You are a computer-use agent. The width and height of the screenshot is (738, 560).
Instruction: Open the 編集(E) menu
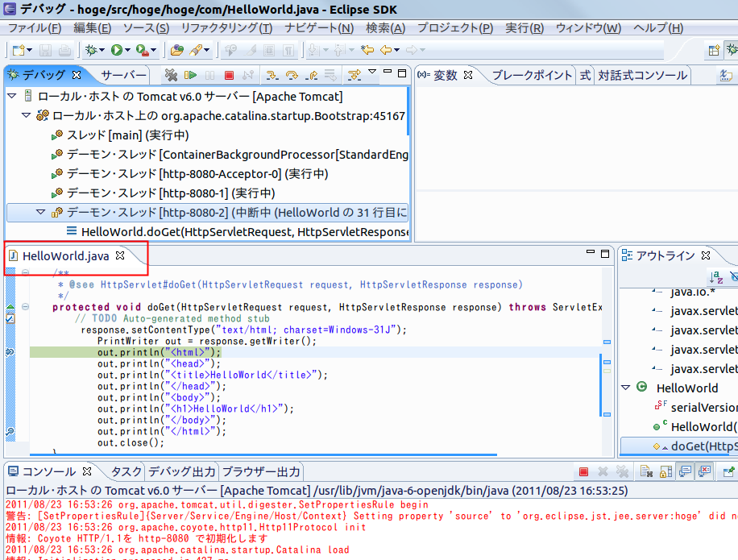click(x=92, y=28)
